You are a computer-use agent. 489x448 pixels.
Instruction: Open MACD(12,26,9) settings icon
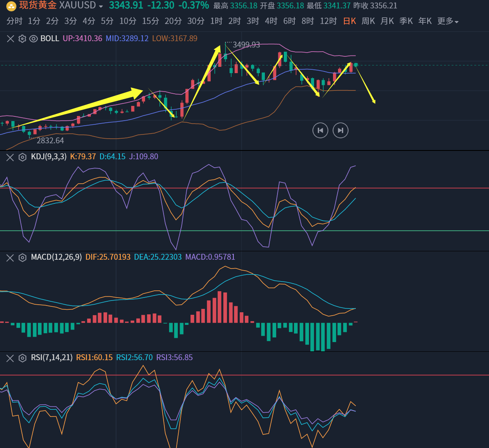[x=22, y=258]
